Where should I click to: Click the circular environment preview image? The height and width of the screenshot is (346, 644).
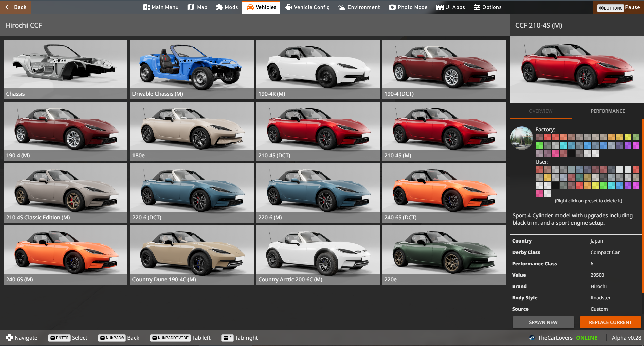click(522, 138)
